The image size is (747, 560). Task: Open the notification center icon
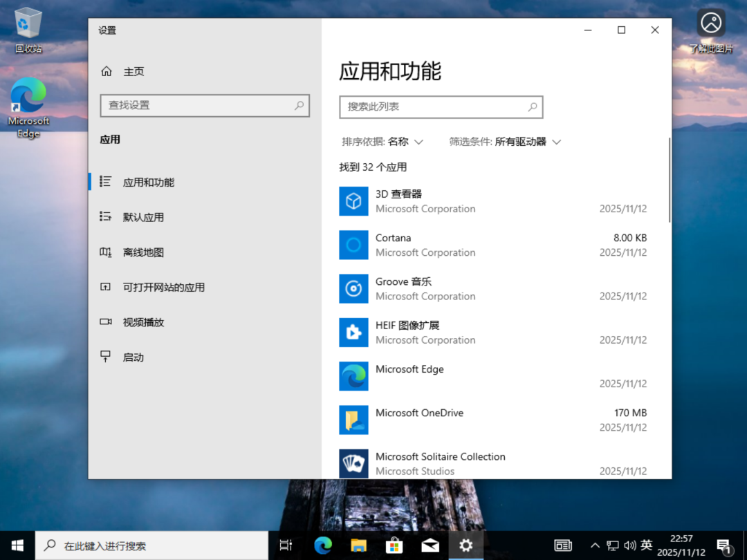[x=724, y=547]
